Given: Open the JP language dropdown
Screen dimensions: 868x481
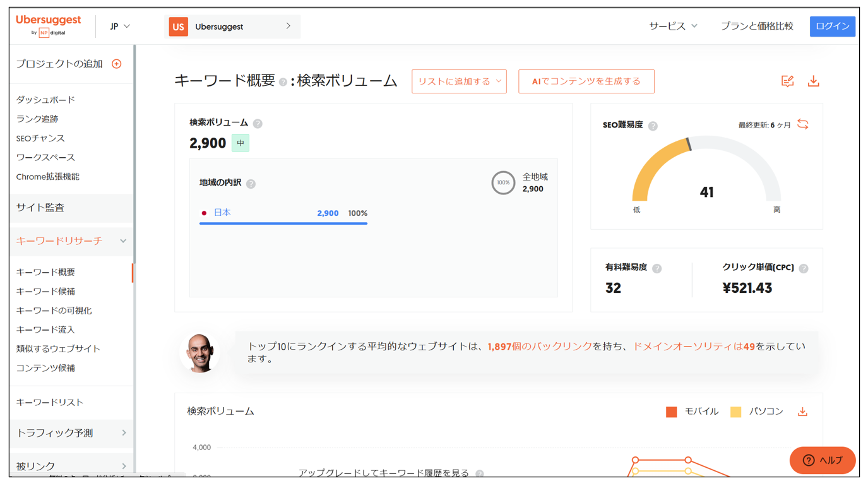Looking at the screenshot, I should [x=120, y=27].
